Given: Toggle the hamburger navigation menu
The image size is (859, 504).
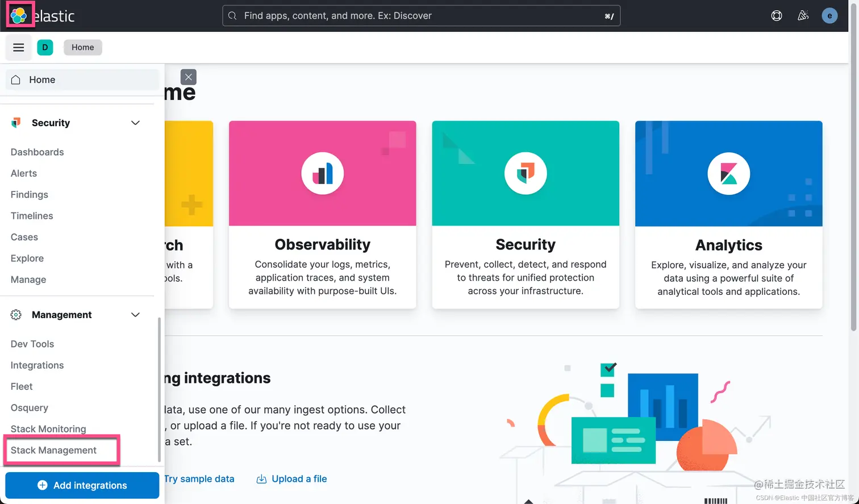Looking at the screenshot, I should pos(19,47).
